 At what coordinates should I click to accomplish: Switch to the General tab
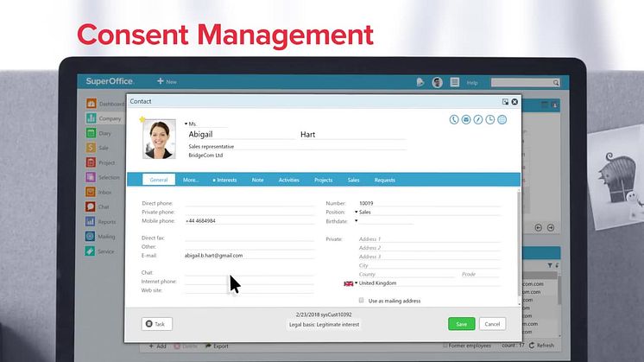point(159,180)
